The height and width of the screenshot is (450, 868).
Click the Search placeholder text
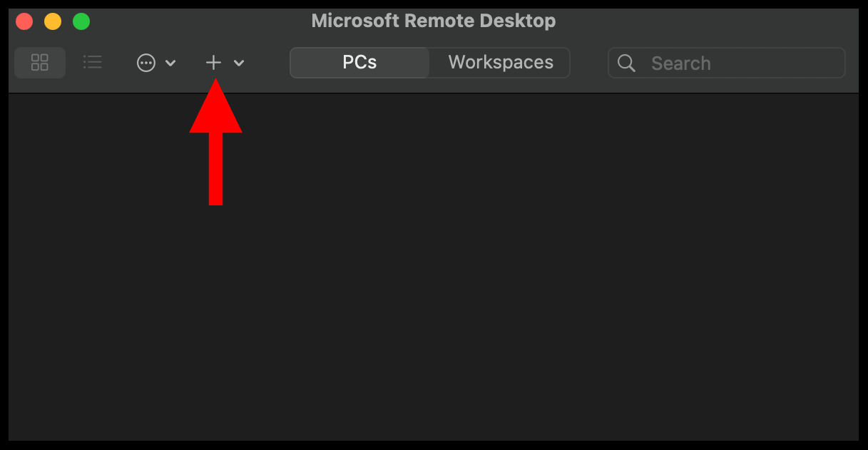681,63
